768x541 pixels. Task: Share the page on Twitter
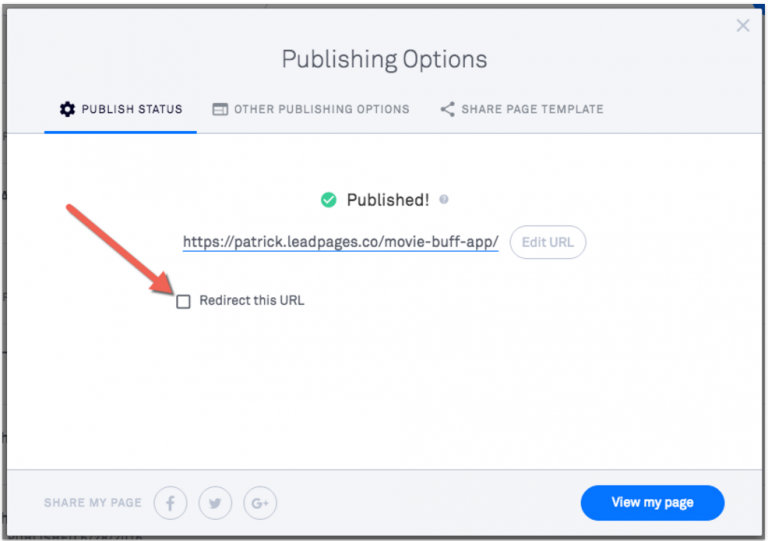click(215, 503)
